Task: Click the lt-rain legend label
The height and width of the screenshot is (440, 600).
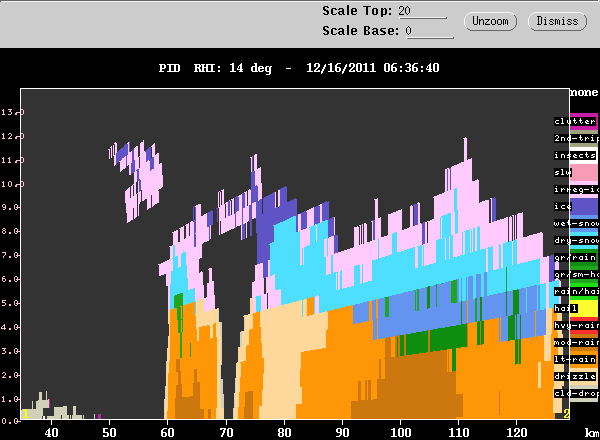Action: (x=575, y=360)
